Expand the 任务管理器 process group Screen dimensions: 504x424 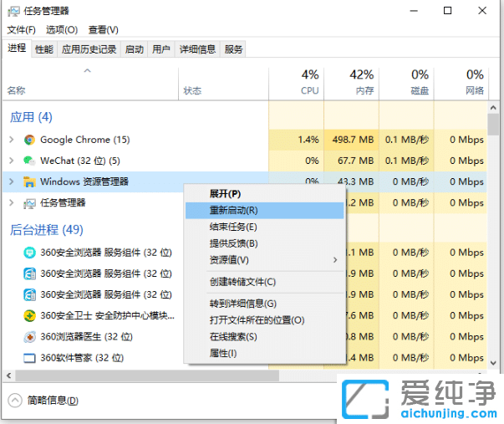(12, 203)
